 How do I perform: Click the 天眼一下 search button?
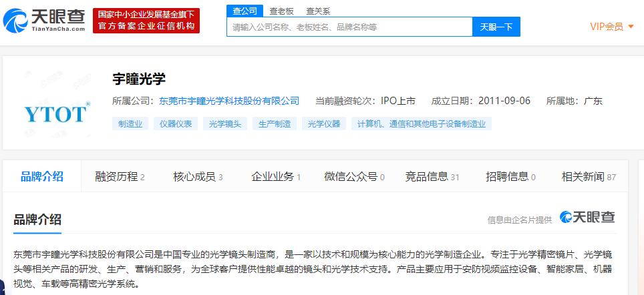[x=496, y=27]
